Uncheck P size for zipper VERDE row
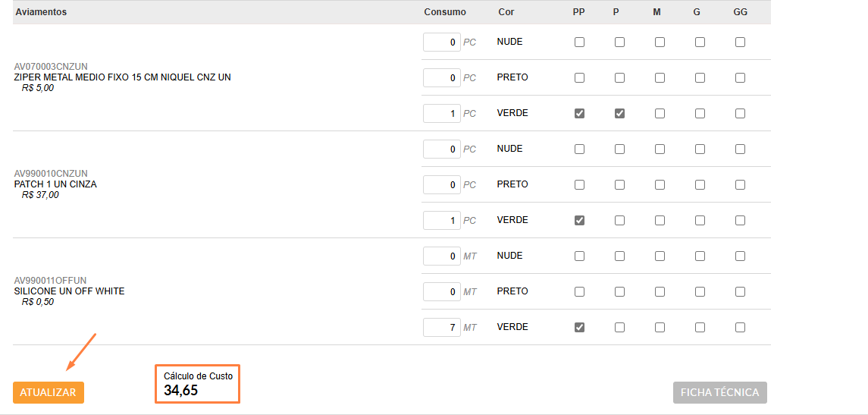 [x=620, y=114]
